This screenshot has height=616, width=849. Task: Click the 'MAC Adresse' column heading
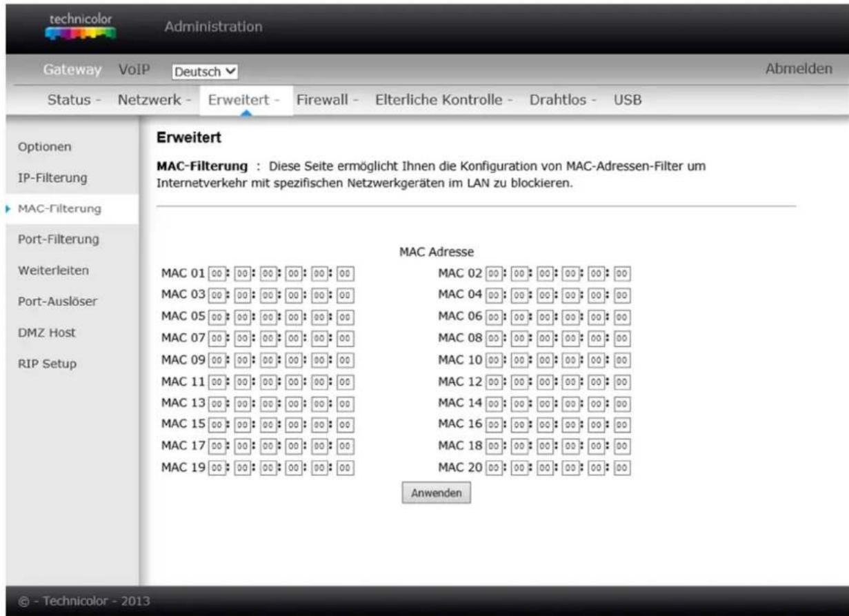(437, 253)
